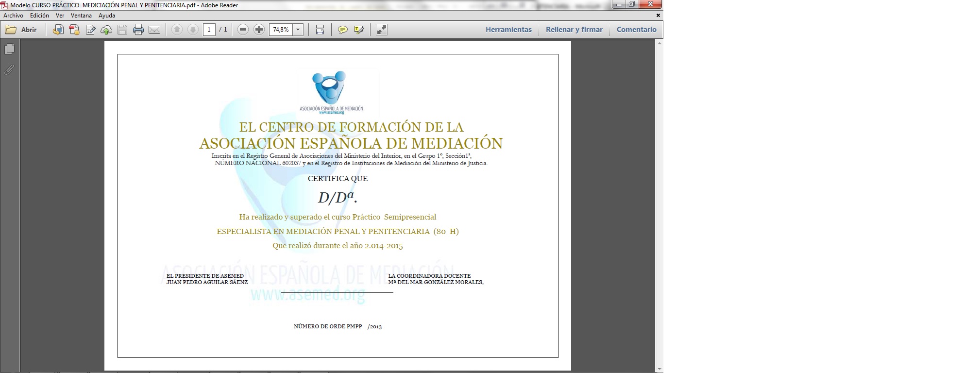Click the edit/sign document pencil icon

click(90, 30)
